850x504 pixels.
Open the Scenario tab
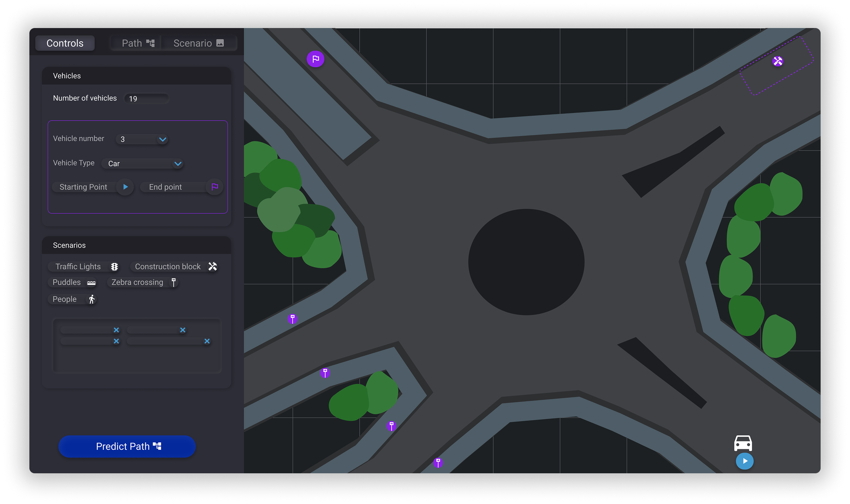(x=198, y=43)
